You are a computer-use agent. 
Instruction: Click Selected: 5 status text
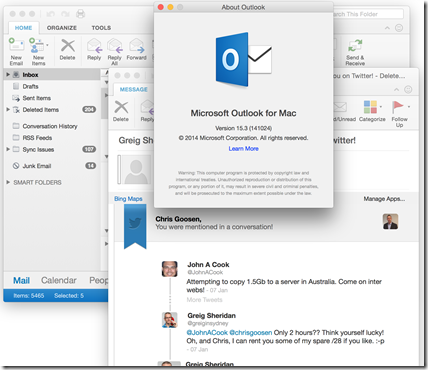point(69,295)
